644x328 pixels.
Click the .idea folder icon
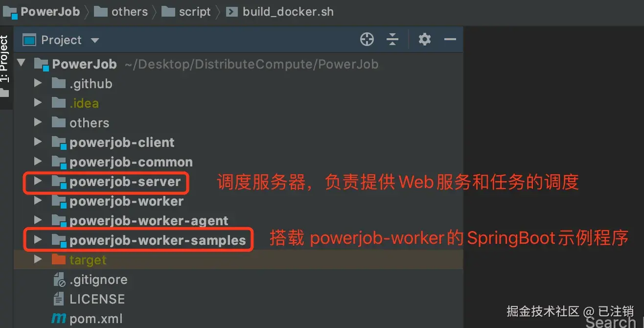(x=59, y=103)
